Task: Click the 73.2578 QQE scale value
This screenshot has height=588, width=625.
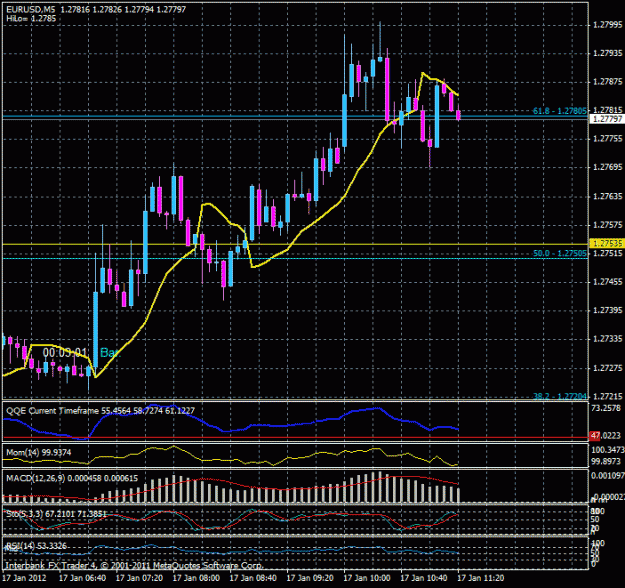Action: tap(606, 408)
